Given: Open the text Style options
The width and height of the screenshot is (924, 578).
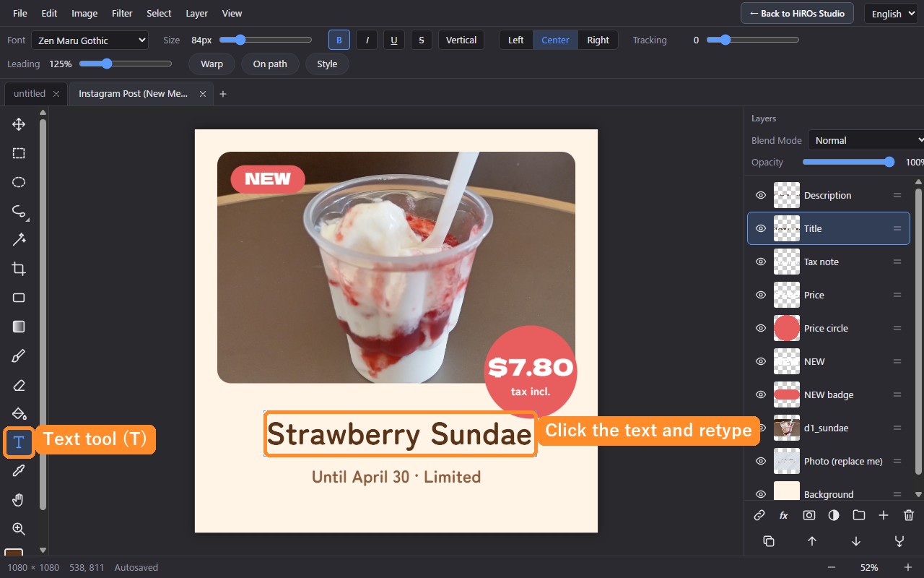Looking at the screenshot, I should 327,64.
